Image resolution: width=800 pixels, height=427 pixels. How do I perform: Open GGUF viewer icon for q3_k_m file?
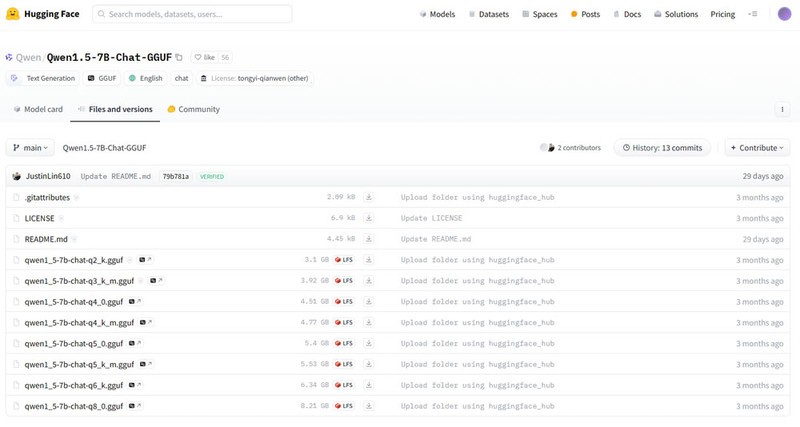click(x=156, y=281)
